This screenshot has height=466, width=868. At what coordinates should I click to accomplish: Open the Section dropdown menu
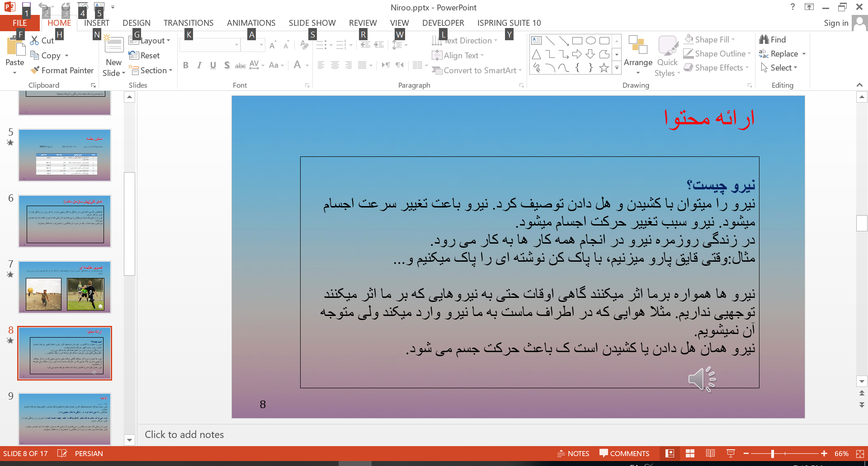click(151, 71)
